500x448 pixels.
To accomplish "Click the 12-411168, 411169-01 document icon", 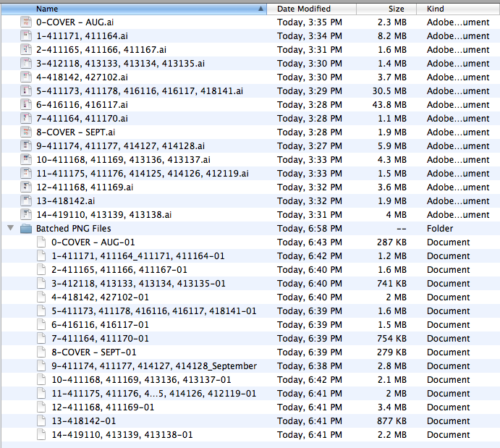I will 41,407.
